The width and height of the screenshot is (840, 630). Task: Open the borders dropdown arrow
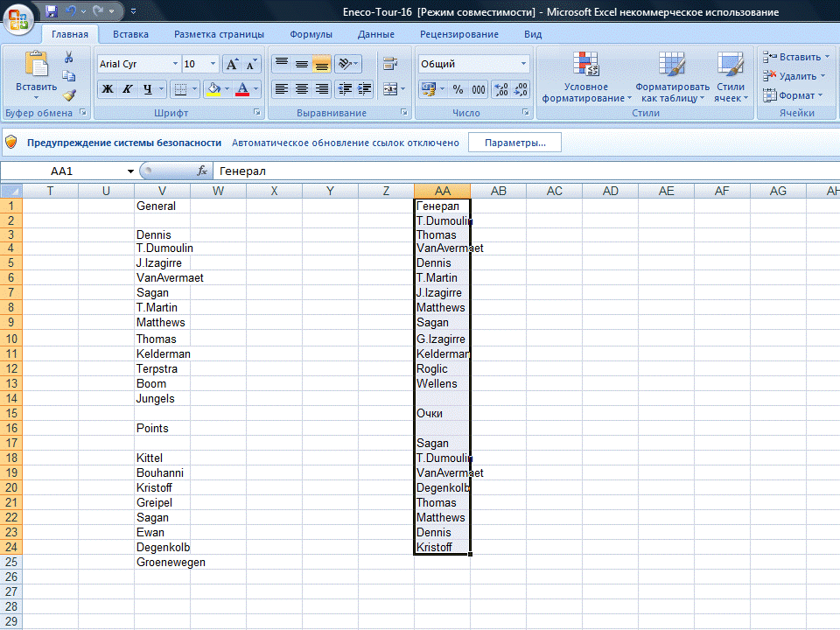pyautogui.click(x=194, y=89)
